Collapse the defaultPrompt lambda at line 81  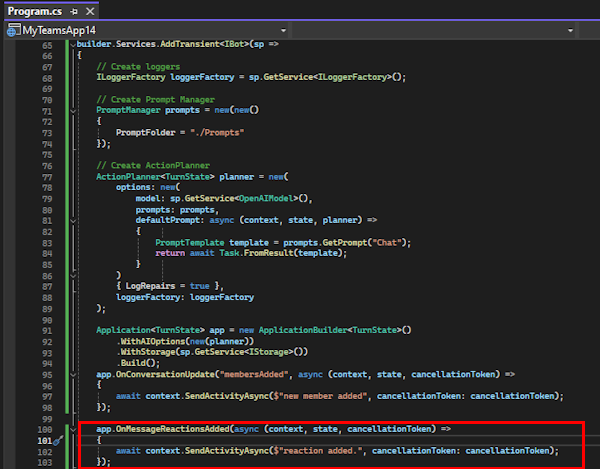(x=73, y=221)
